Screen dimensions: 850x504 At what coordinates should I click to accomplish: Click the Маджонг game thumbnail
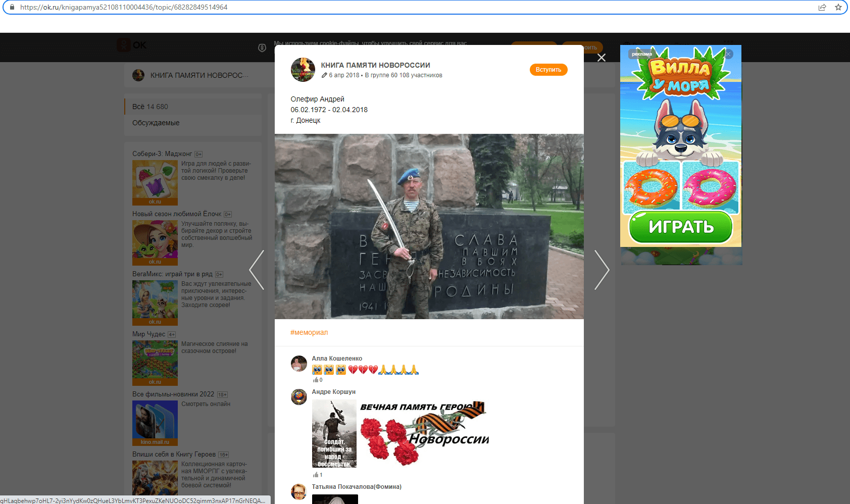[155, 183]
